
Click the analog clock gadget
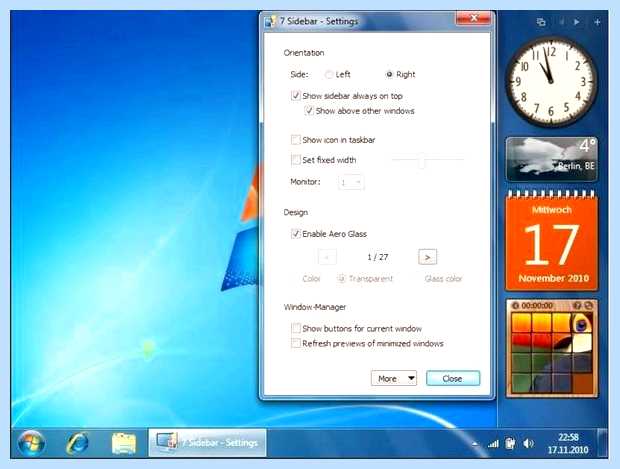[x=551, y=82]
